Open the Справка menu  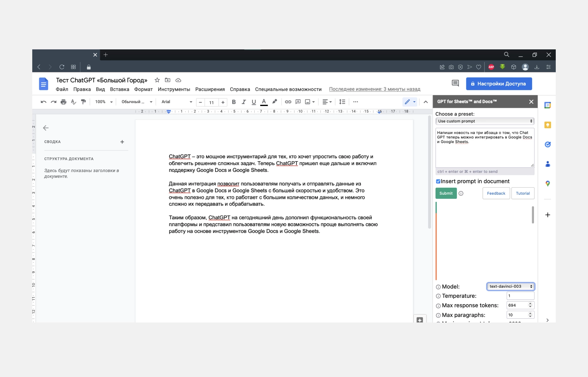click(240, 89)
